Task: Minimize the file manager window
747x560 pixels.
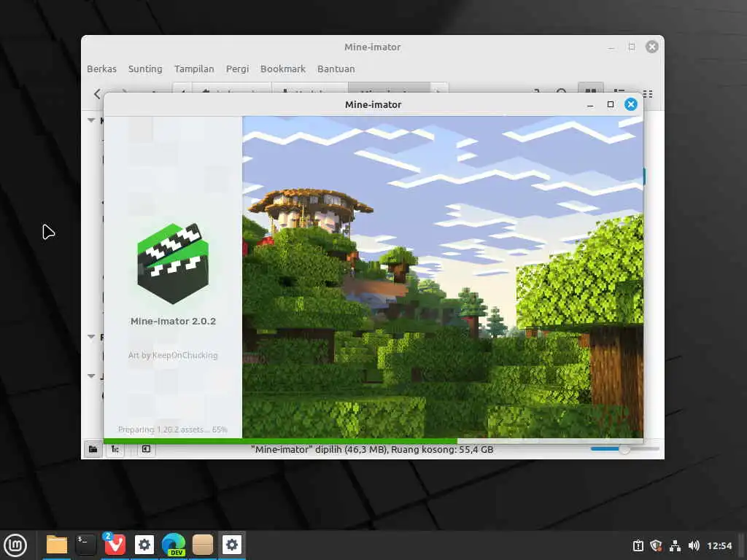Action: click(x=611, y=47)
